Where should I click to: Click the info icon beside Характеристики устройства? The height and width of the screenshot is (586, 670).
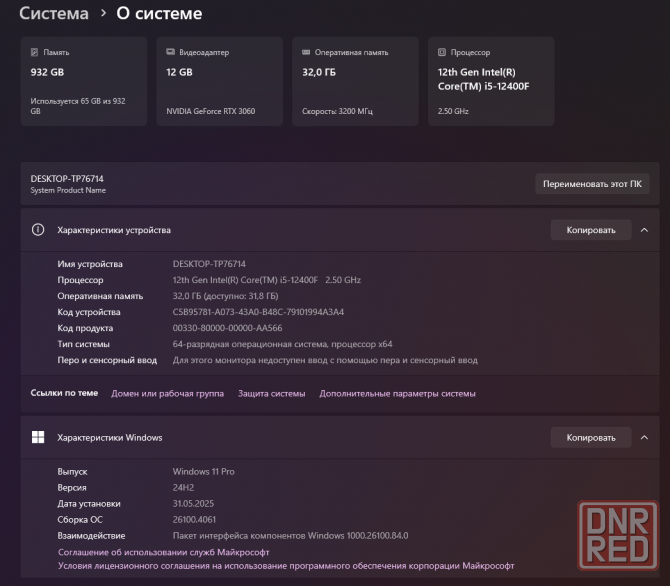point(38,230)
